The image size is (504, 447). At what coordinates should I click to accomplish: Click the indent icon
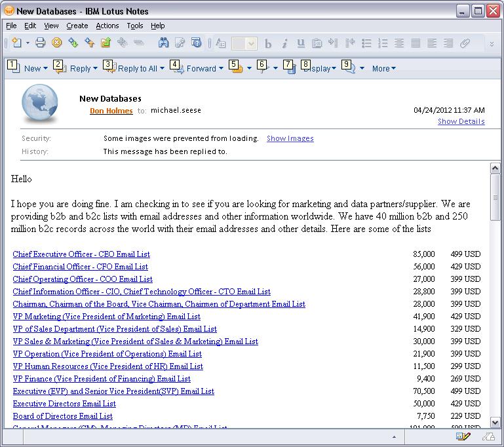tap(333, 43)
